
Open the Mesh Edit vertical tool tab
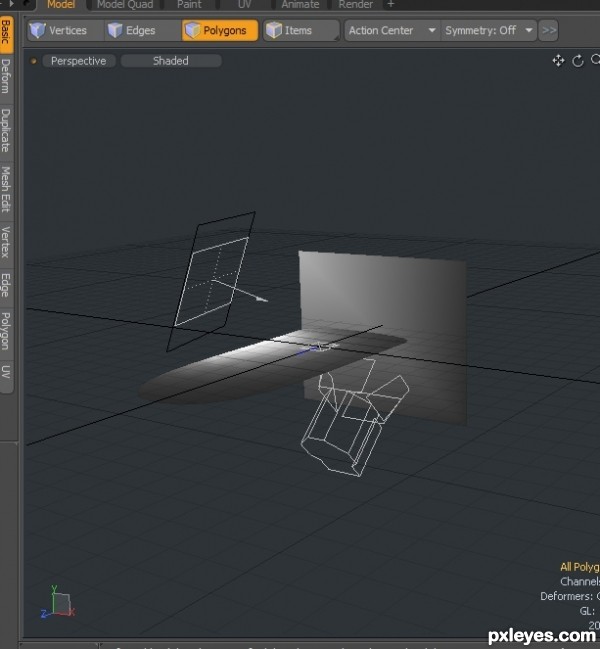pos(6,190)
